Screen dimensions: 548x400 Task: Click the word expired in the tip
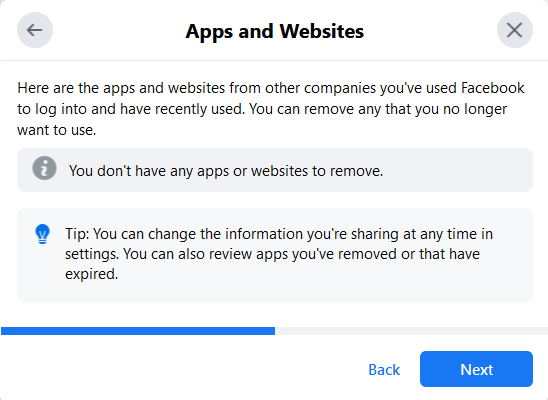91,274
